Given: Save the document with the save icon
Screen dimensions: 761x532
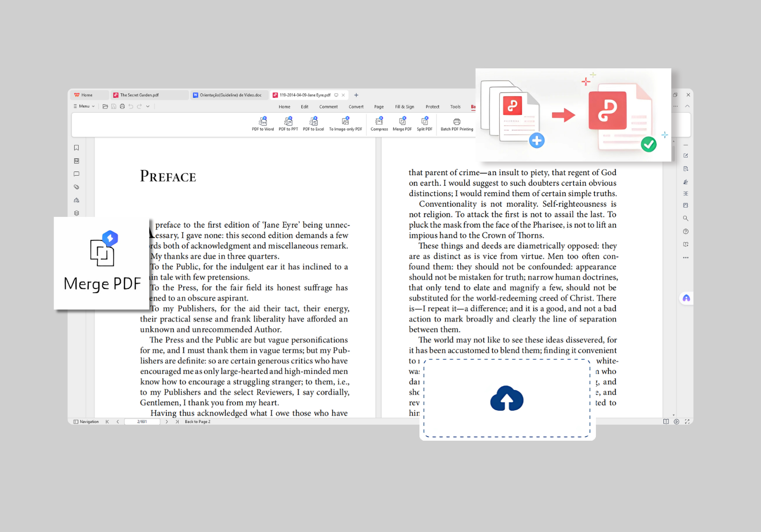Looking at the screenshot, I should tap(114, 106).
